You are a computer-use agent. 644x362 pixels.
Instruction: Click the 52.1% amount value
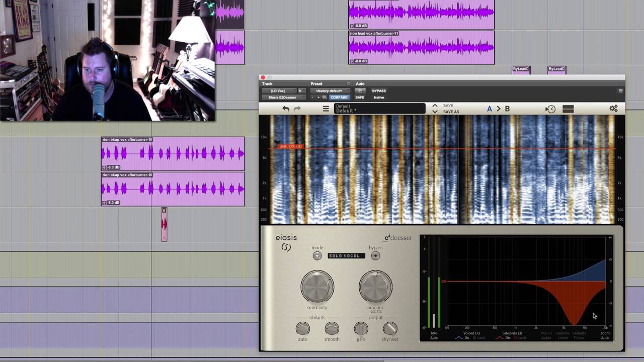376,312
